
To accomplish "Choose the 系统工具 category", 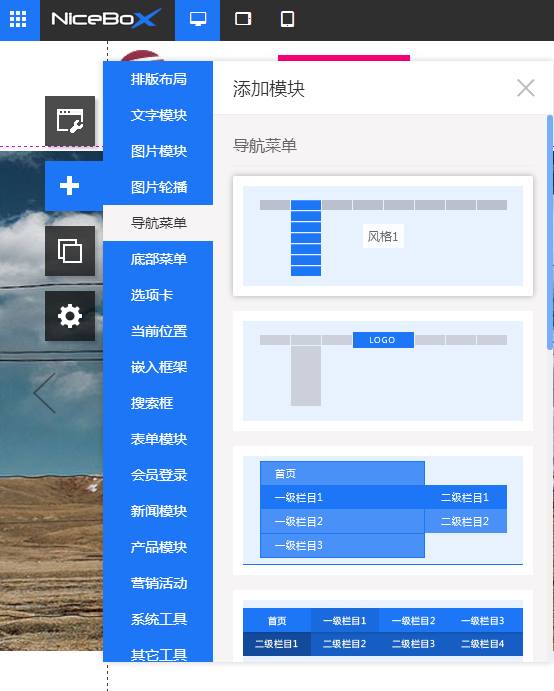I will click(x=158, y=619).
